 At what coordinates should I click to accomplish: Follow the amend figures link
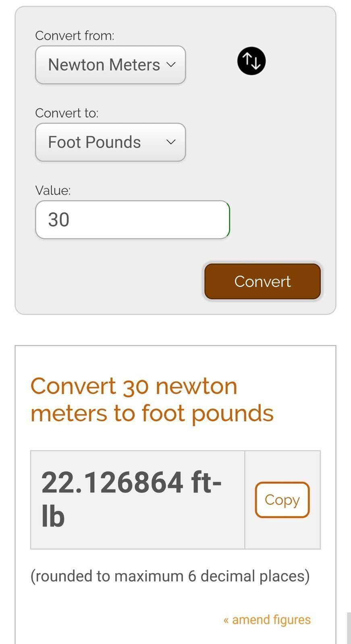(267, 620)
